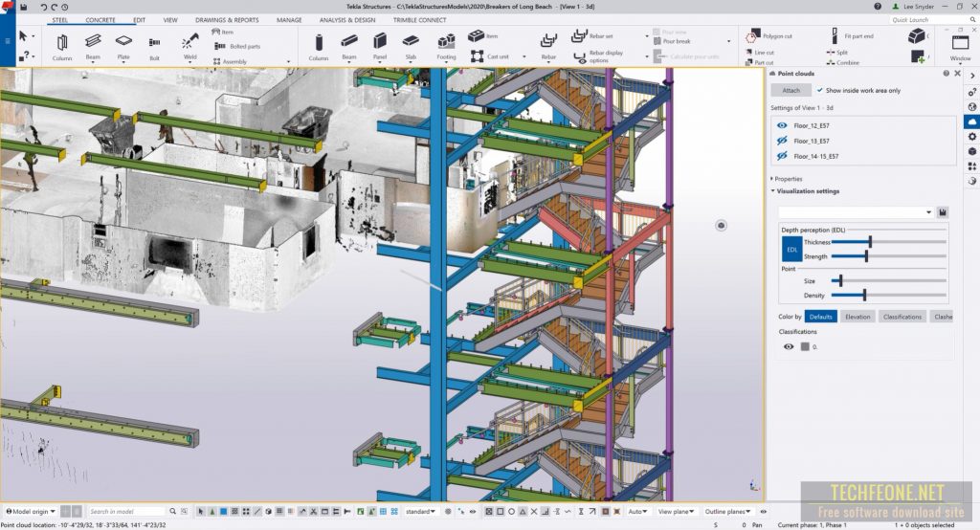Open the STEEL ribbon tab
The height and width of the screenshot is (530, 980).
pos(60,20)
